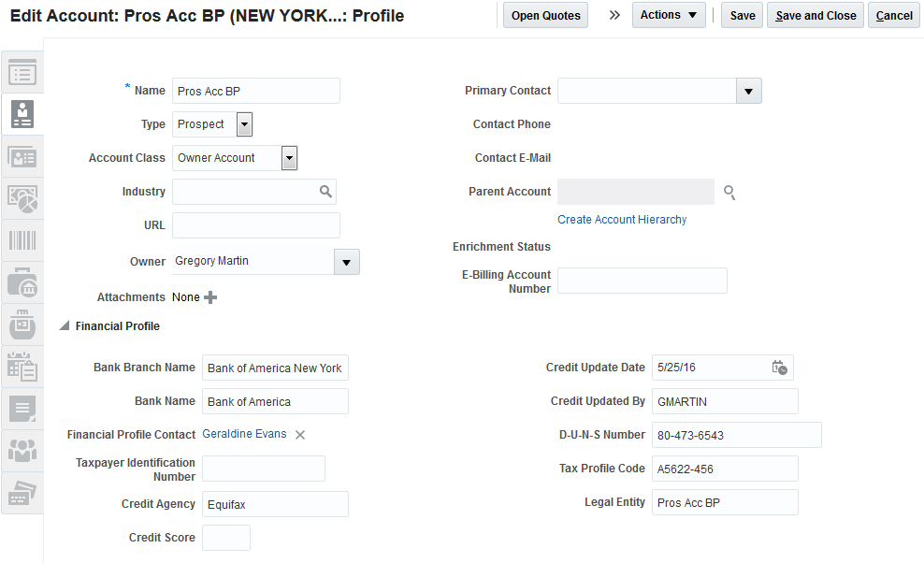Click the Create Account Hierarchy link
Viewport: 924px width, 563px height.
point(622,220)
